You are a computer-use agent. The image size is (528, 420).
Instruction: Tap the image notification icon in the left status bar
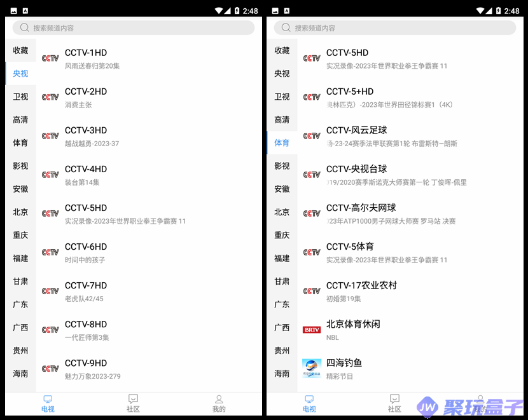point(14,11)
